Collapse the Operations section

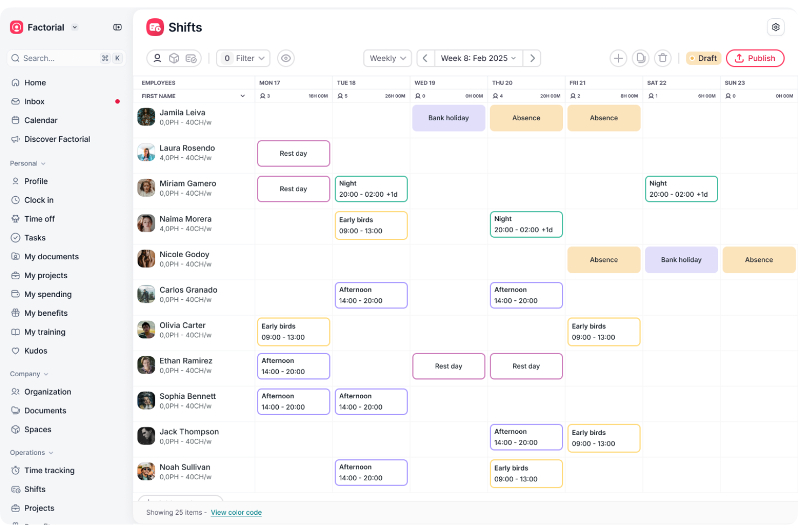pyautogui.click(x=32, y=453)
